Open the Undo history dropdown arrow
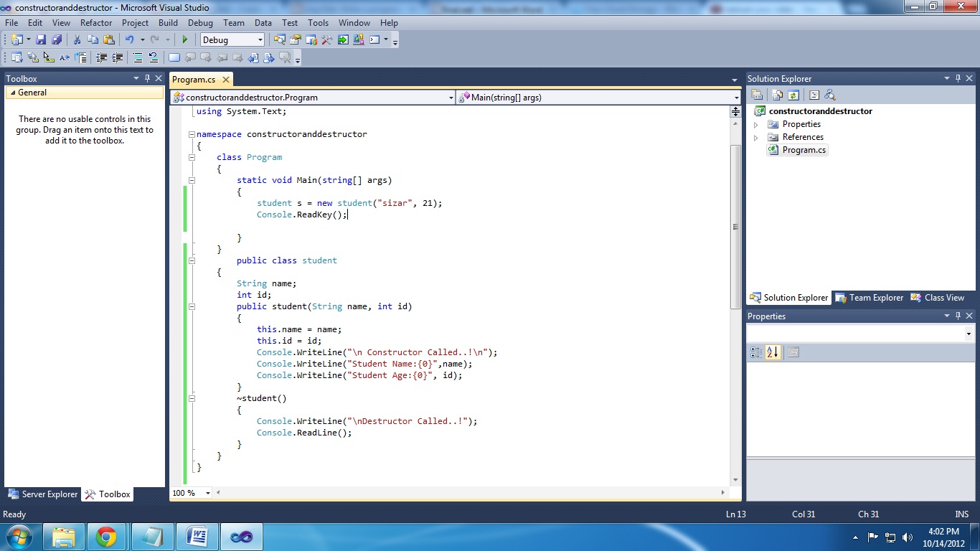 click(x=142, y=39)
